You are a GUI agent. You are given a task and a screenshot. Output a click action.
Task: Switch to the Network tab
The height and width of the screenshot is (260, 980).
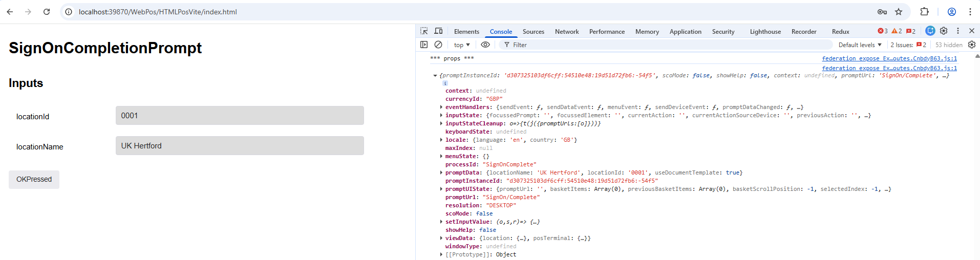click(567, 32)
